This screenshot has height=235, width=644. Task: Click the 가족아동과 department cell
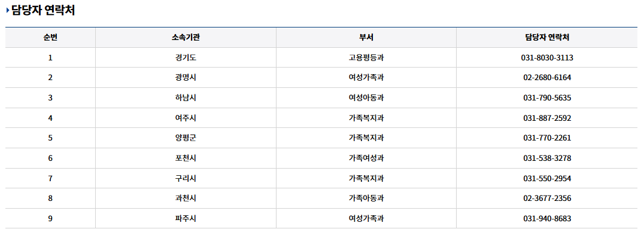[x=366, y=199]
